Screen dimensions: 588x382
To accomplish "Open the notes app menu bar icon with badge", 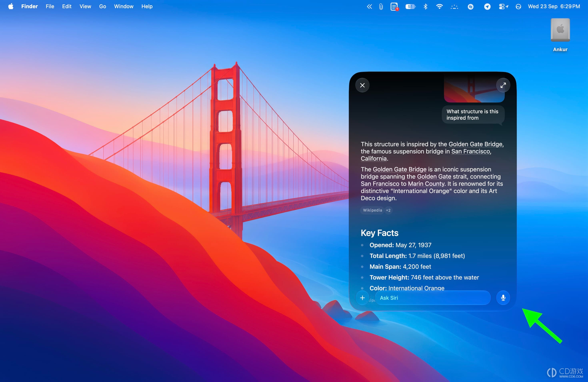I will pyautogui.click(x=395, y=7).
